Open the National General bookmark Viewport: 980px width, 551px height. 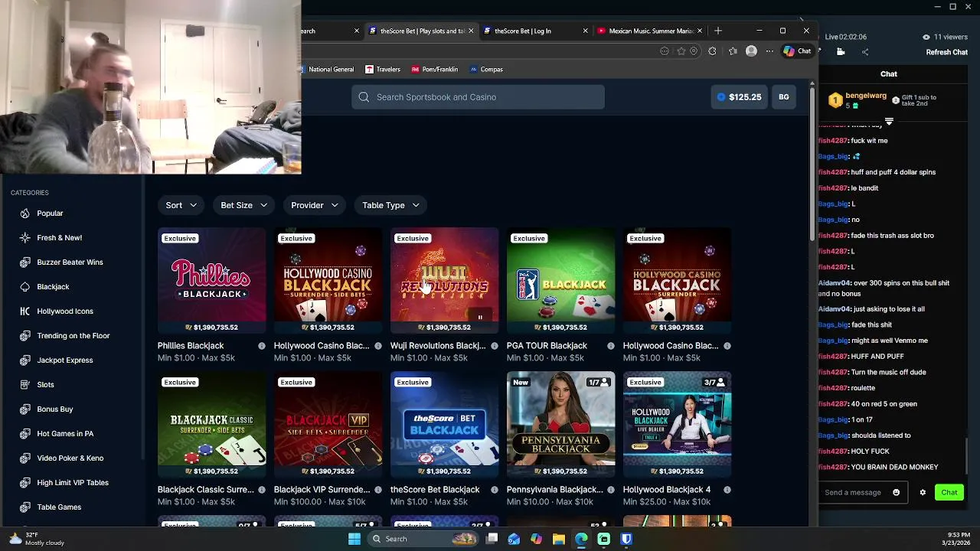coord(326,70)
